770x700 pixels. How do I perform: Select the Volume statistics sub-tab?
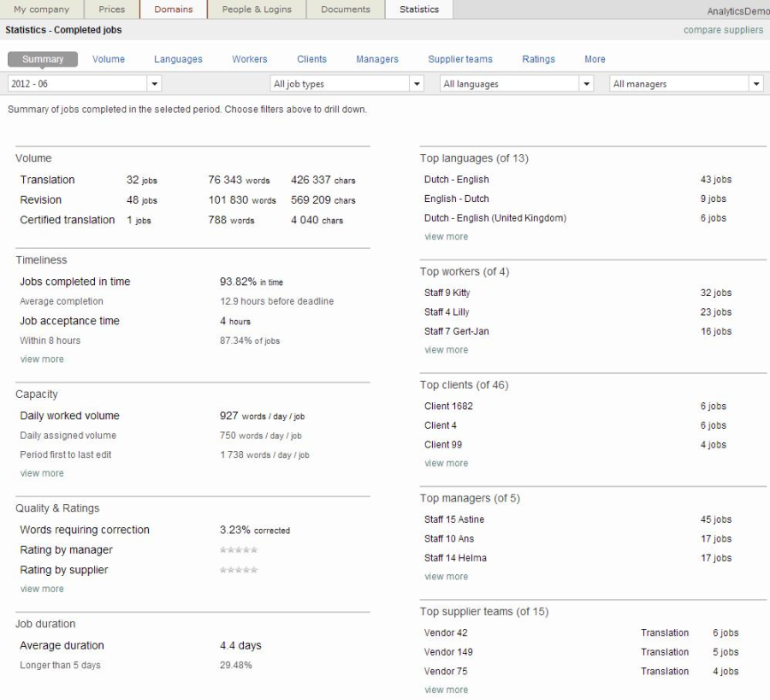coord(109,59)
